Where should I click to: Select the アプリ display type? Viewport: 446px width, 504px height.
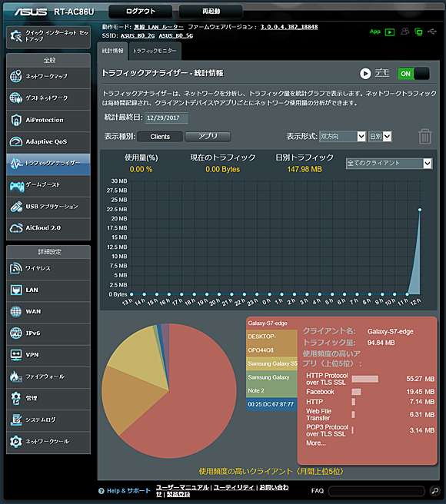208,137
